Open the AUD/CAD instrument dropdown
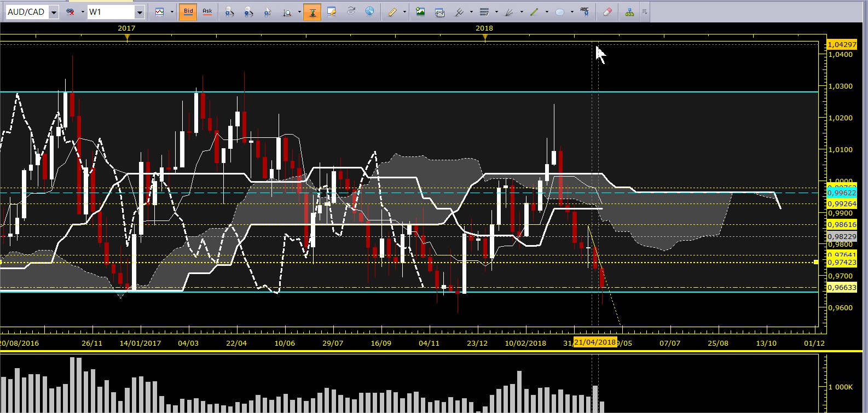The image size is (868, 413). (54, 12)
